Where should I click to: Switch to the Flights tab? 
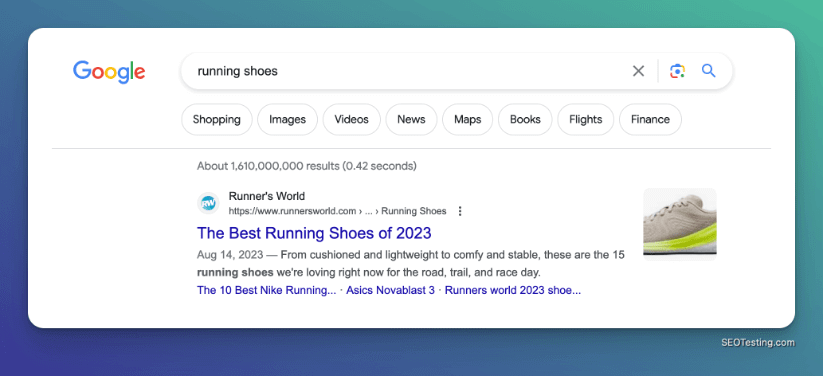586,119
